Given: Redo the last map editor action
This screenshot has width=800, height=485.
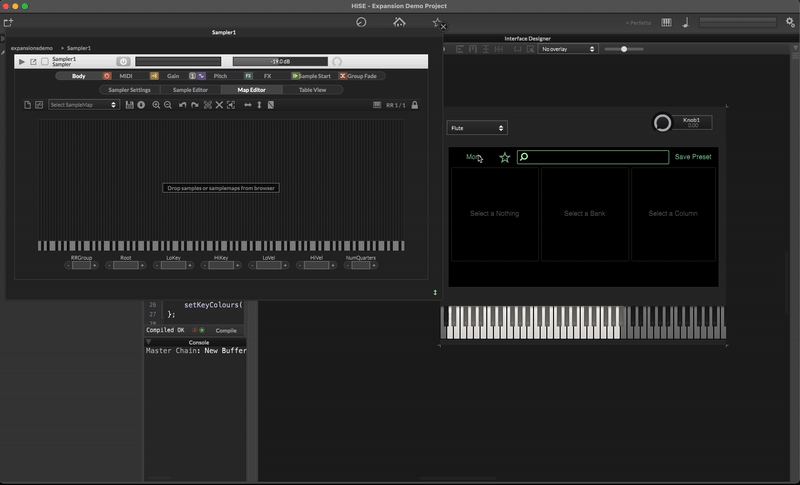Looking at the screenshot, I should (x=194, y=105).
